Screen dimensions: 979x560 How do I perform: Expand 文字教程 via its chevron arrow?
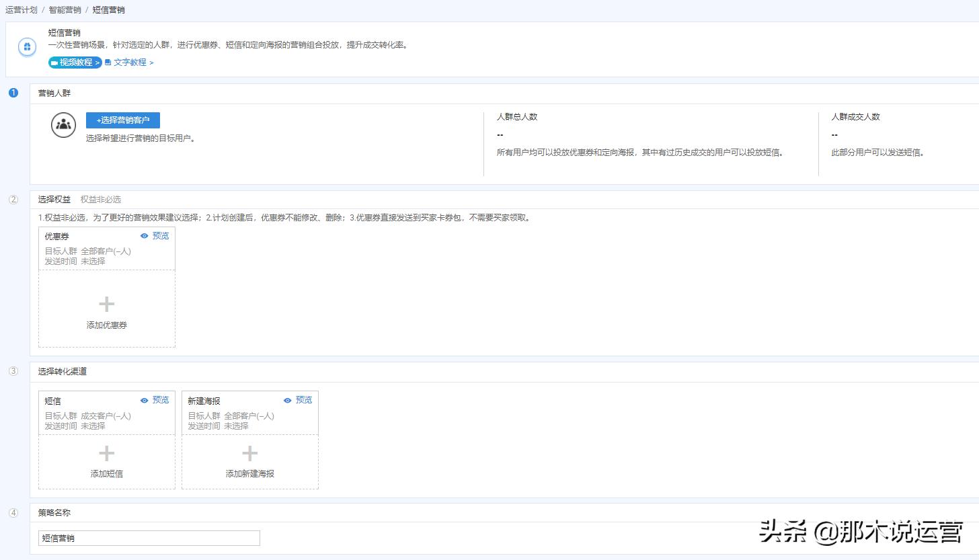tap(151, 62)
